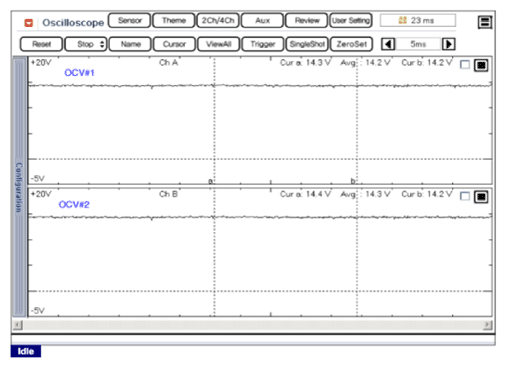Screen dimensions: 506x367
Task: Click Ch B -5V scale label
Action: pos(38,311)
